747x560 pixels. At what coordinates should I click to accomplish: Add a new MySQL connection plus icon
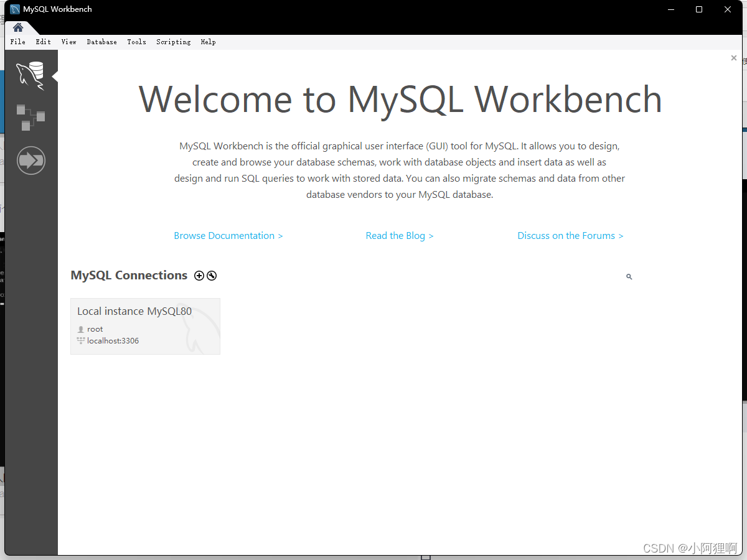click(x=199, y=276)
